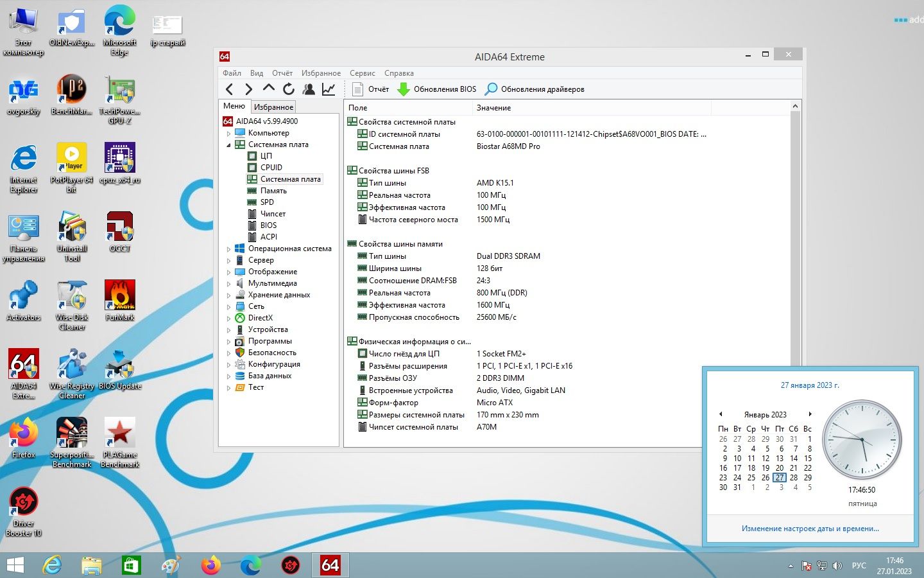Click the Поле column header
The image size is (924, 578).
coord(408,108)
